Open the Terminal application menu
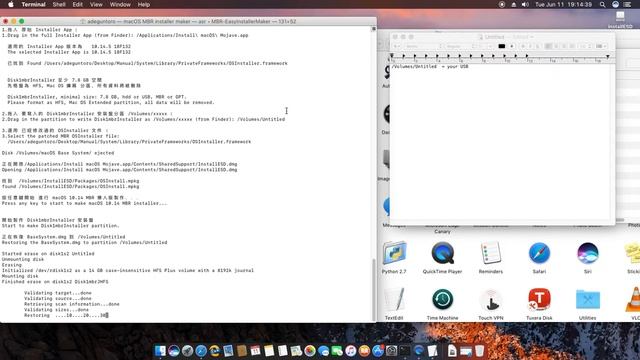 [33, 4]
